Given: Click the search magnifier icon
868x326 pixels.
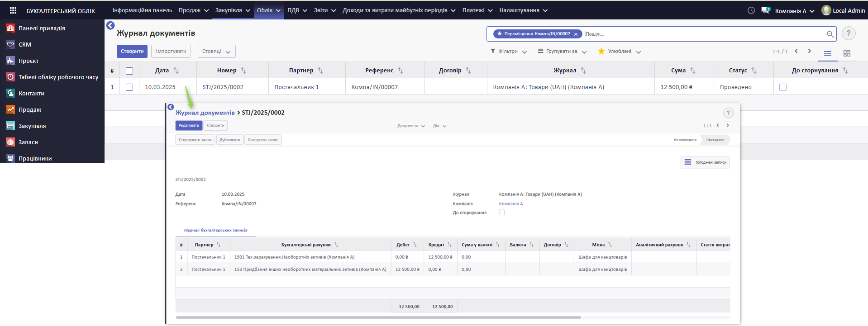Looking at the screenshot, I should (x=830, y=34).
